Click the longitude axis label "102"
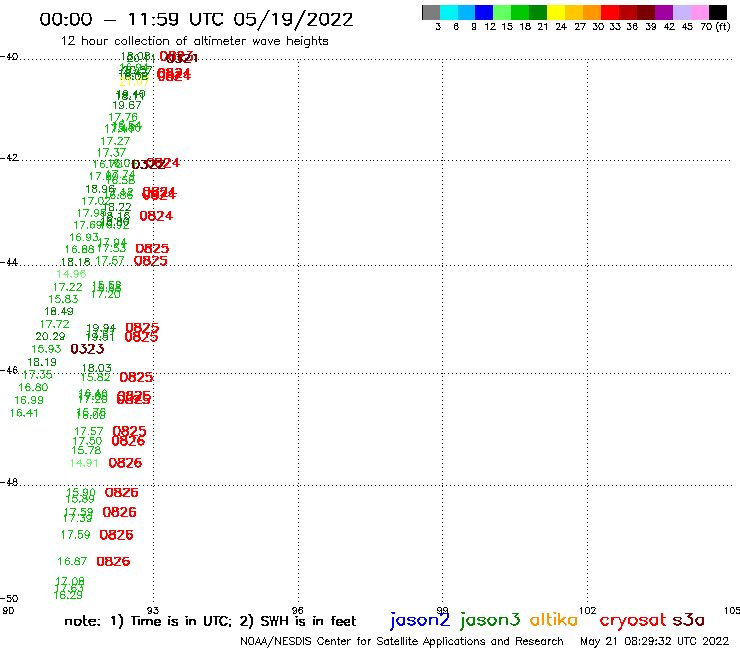The height and width of the screenshot is (650, 740). click(x=588, y=610)
